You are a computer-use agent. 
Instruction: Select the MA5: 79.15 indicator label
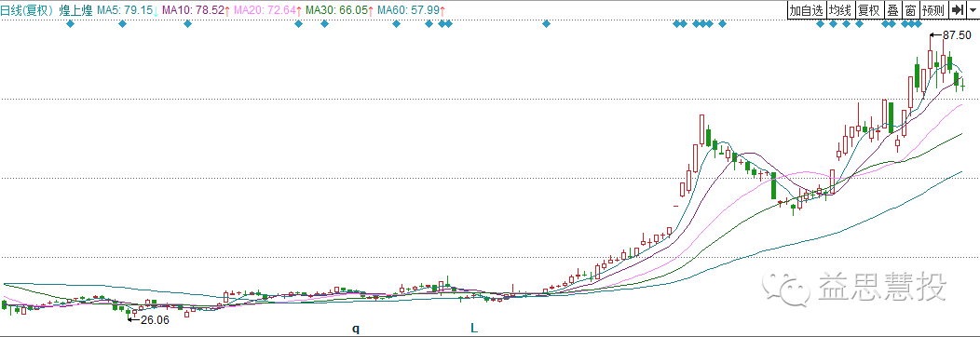pos(125,10)
